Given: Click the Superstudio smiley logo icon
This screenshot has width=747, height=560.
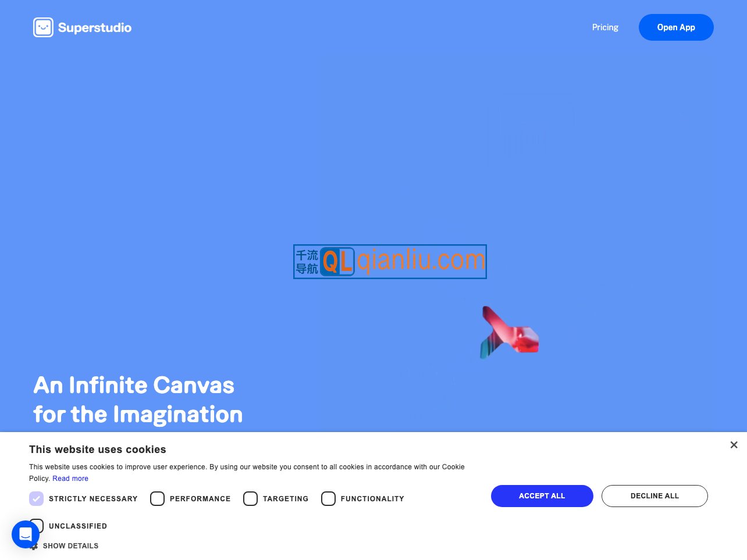Looking at the screenshot, I should pos(43,27).
